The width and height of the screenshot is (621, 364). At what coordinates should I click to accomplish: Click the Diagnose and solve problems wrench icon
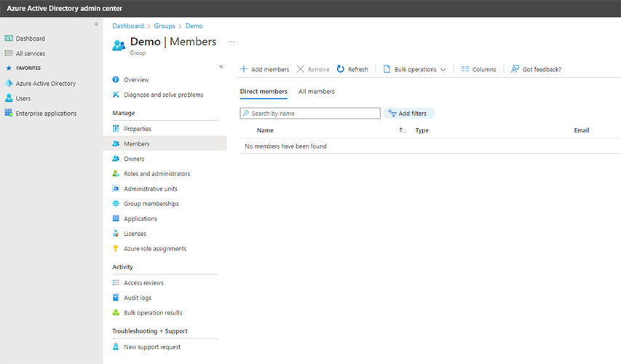pos(116,94)
